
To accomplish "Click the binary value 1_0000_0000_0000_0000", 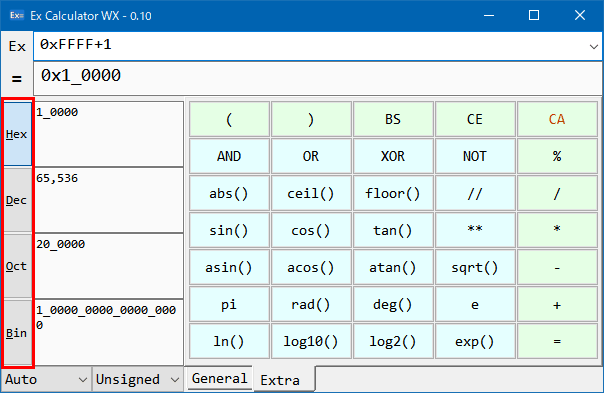I will [106, 317].
